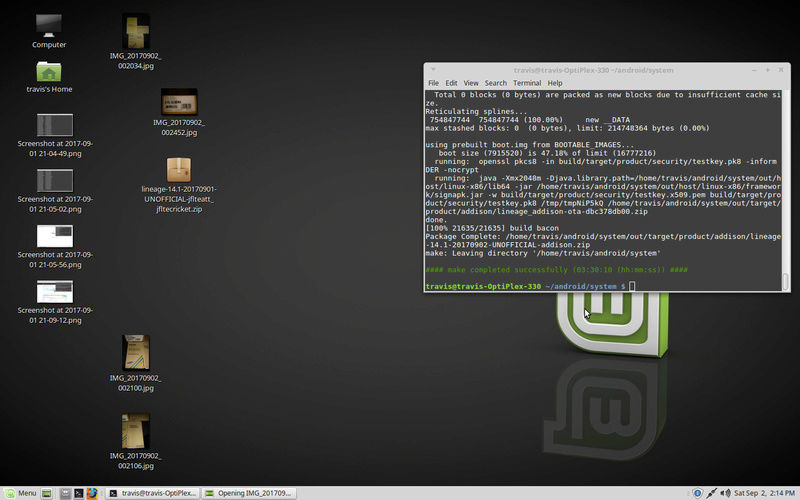The width and height of the screenshot is (800, 500).
Task: Open the terminal View menu
Action: click(x=470, y=83)
